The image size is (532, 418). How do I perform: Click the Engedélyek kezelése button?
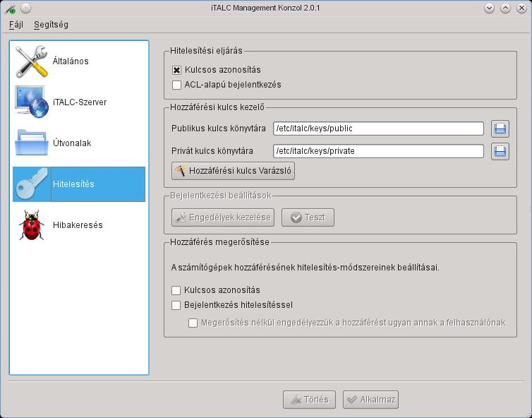[x=223, y=217]
